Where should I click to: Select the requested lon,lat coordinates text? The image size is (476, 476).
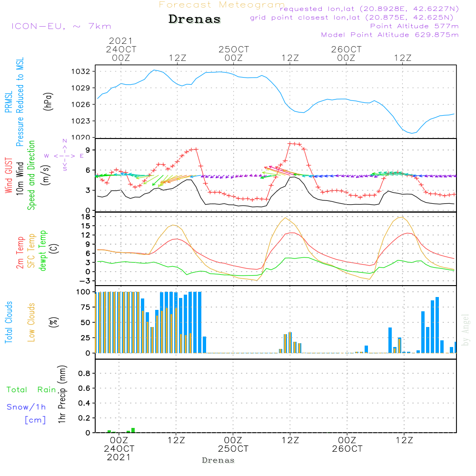[369, 9]
